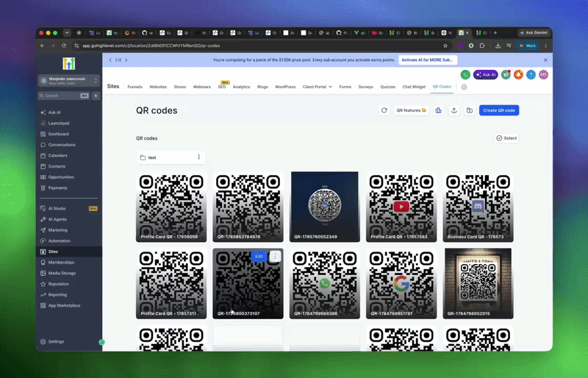
Task: Open the user profile avatar
Action: point(544,75)
